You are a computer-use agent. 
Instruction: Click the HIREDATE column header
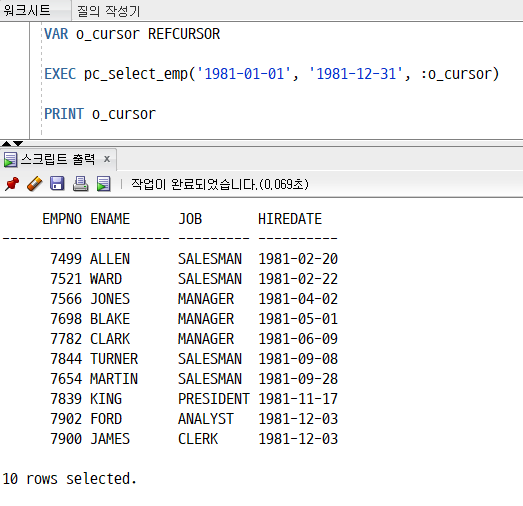pyautogui.click(x=290, y=219)
